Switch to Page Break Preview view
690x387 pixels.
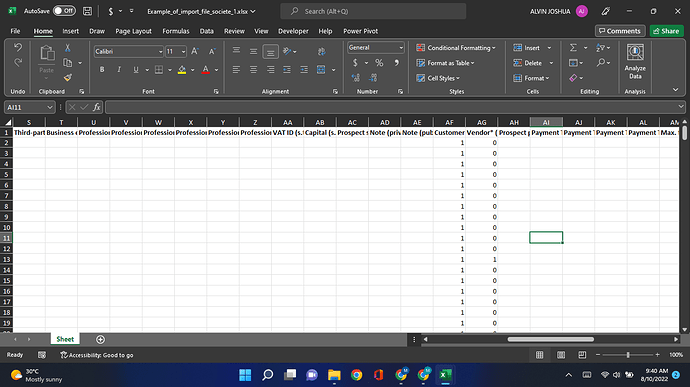point(582,355)
